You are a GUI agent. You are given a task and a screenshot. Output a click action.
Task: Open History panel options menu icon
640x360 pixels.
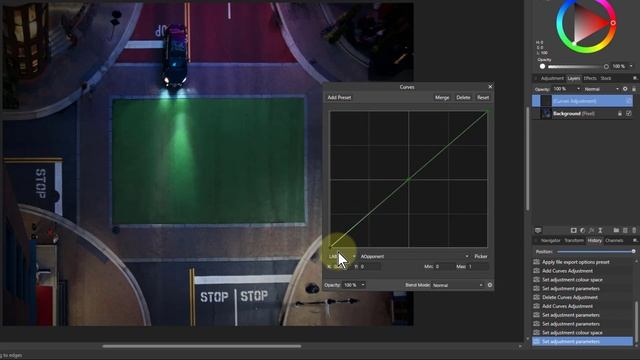tap(634, 240)
